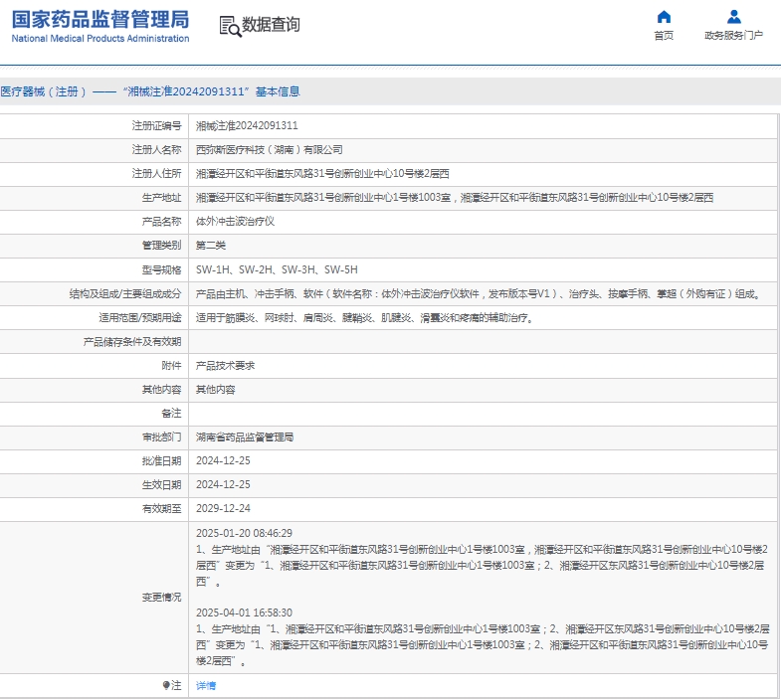781x700 pixels.
Task: Click the 附件 row label
Action: pyautogui.click(x=171, y=366)
